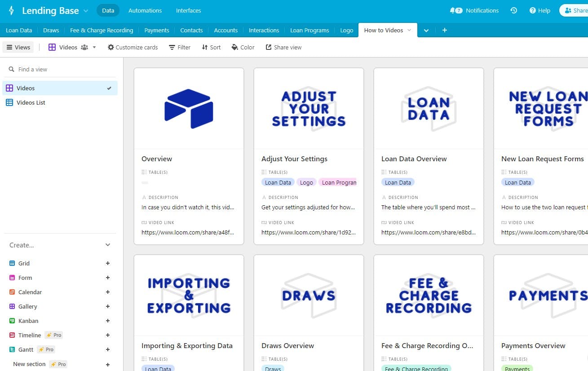Viewport: 588px width, 371px height.
Task: Switch to the Interactions table tab
Action: pos(264,30)
